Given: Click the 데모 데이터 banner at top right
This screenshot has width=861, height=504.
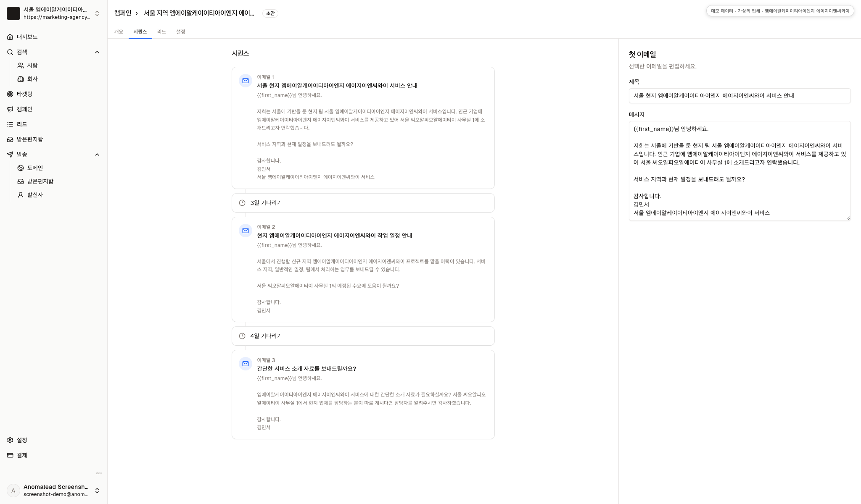Looking at the screenshot, I should 780,11.
